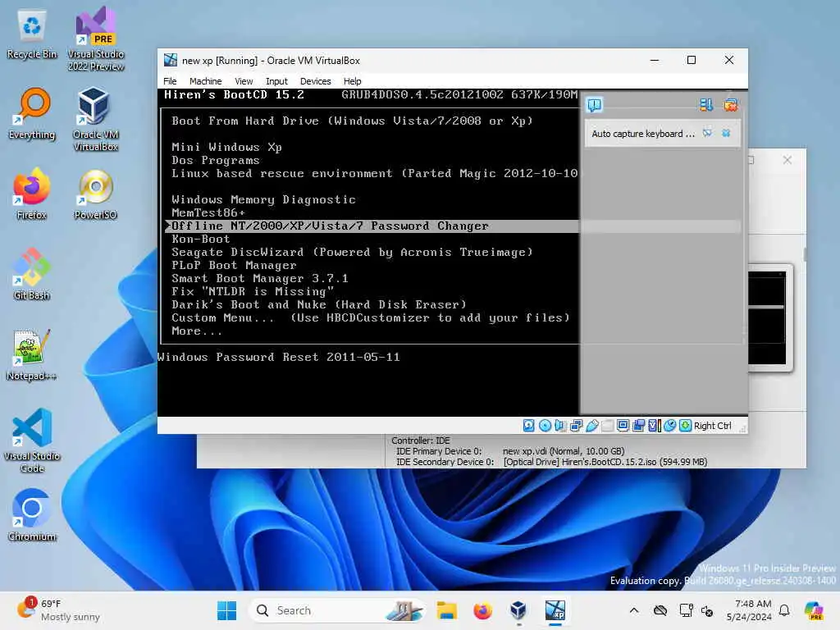840x630 pixels.
Task: Click the mouse integration indicator
Action: pos(669,426)
